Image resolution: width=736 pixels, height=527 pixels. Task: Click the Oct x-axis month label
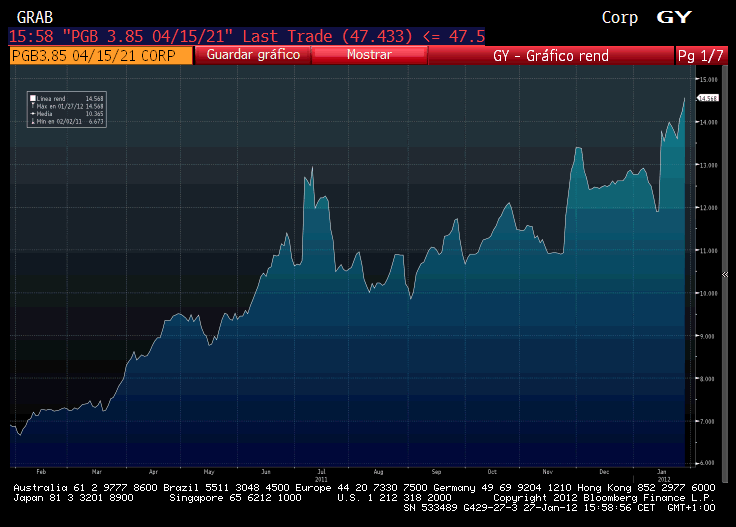click(492, 472)
